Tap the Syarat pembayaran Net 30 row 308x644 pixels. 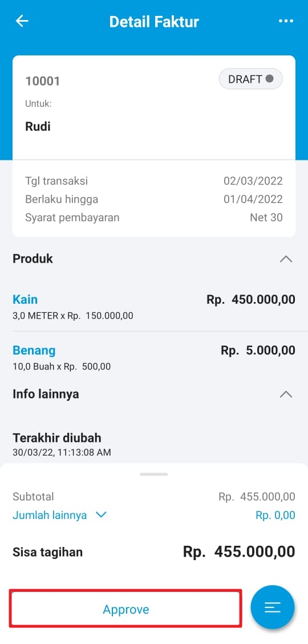tap(154, 218)
